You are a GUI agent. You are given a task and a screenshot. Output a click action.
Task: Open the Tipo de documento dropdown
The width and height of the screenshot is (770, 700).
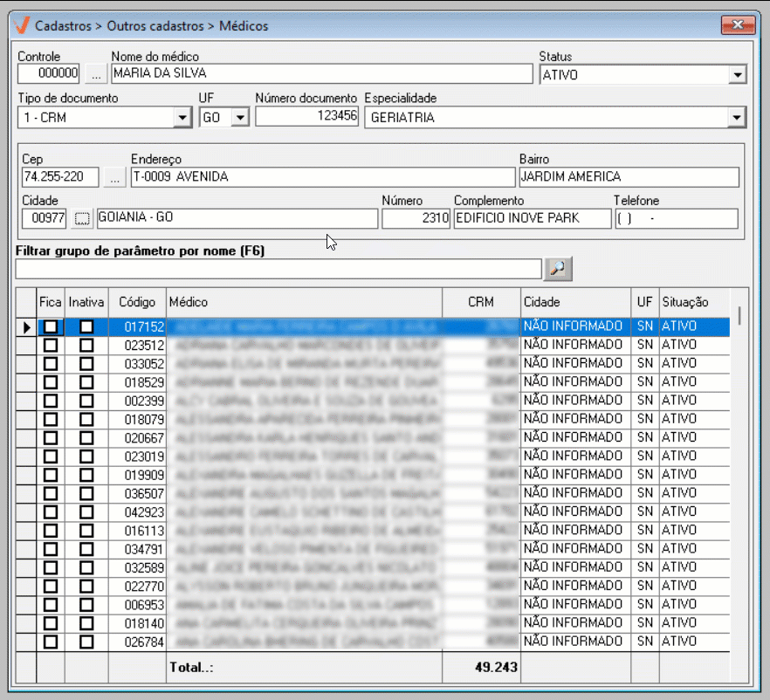click(x=182, y=117)
